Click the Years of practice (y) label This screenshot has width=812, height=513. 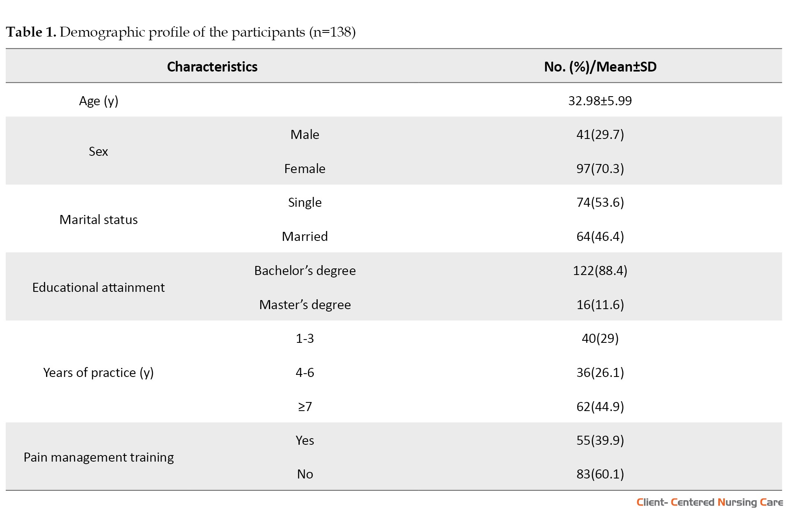[x=99, y=372]
